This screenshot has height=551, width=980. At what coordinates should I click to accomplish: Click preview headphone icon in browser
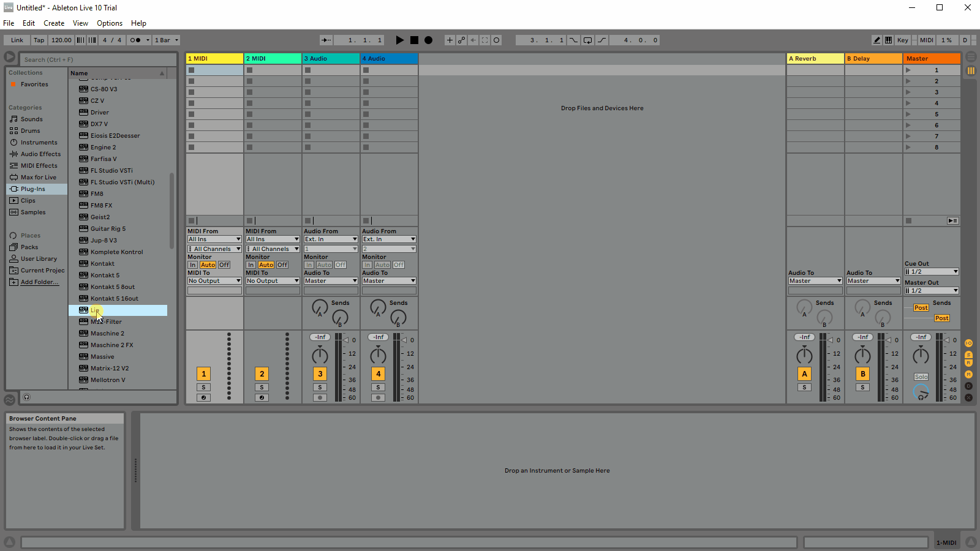point(27,397)
